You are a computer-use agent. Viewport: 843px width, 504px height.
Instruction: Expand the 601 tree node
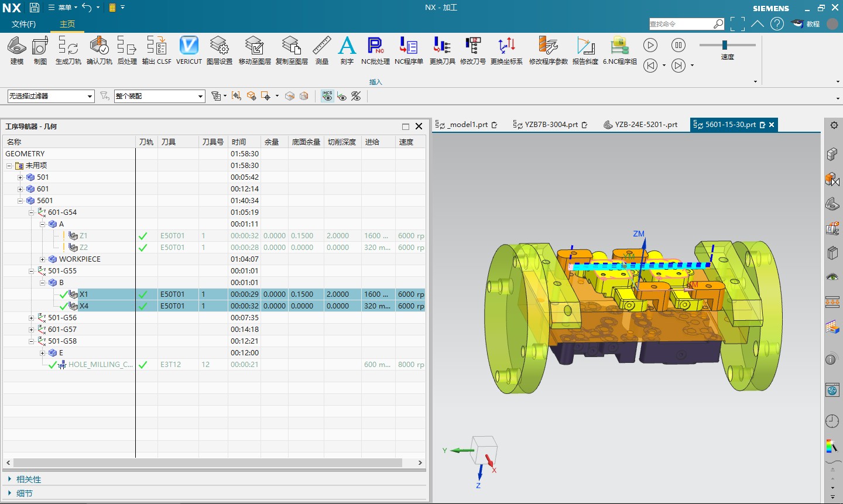(x=20, y=189)
